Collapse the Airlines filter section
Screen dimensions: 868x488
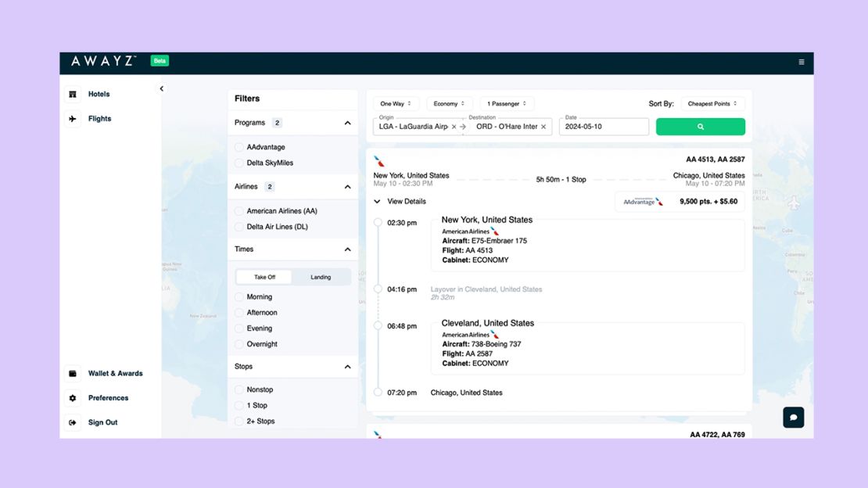(348, 187)
